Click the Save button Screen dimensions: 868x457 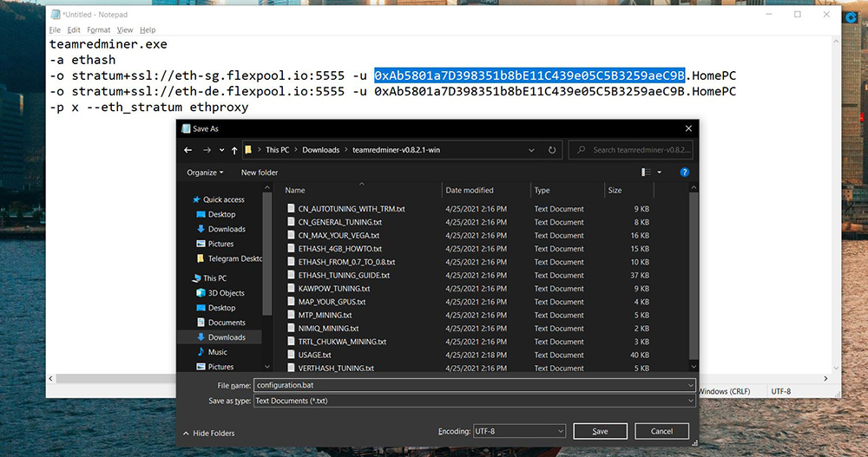tap(600, 431)
